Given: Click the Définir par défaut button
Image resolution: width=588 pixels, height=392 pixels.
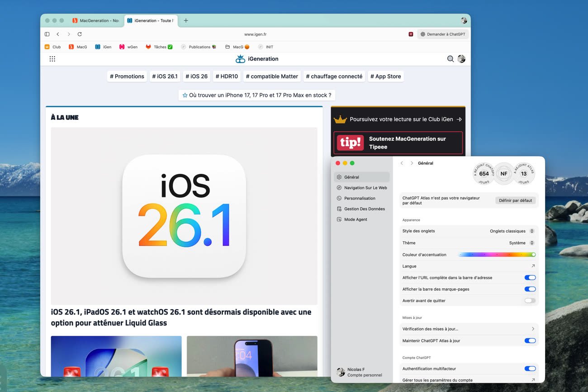Looking at the screenshot, I should pyautogui.click(x=515, y=200).
